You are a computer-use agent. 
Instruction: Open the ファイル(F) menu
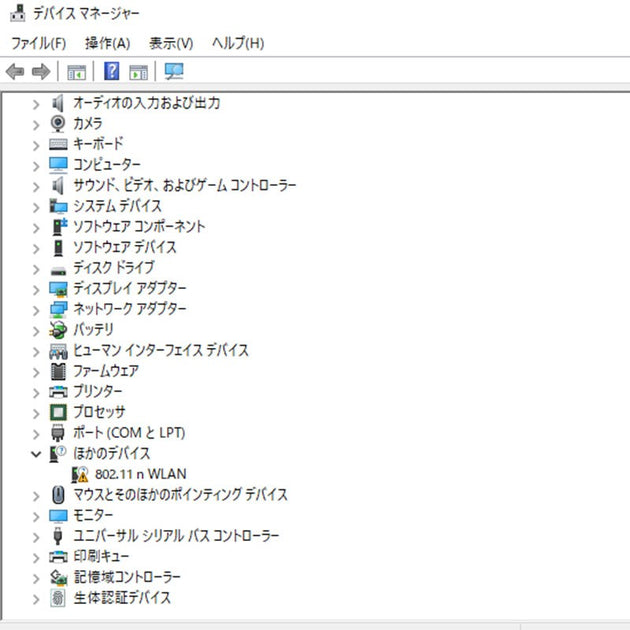click(x=39, y=43)
